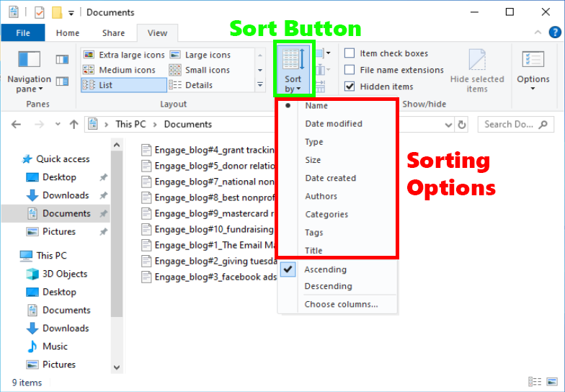The image size is (565, 392).
Task: Open the File tab
Action: 23,33
